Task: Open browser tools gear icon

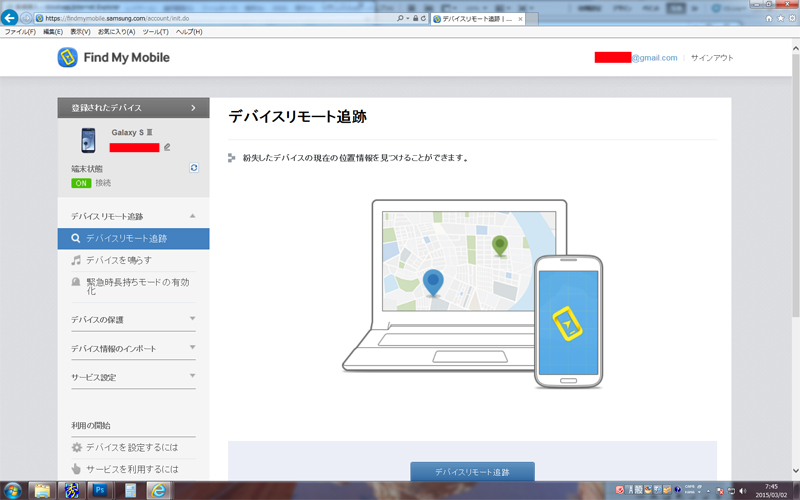Action: [792, 18]
